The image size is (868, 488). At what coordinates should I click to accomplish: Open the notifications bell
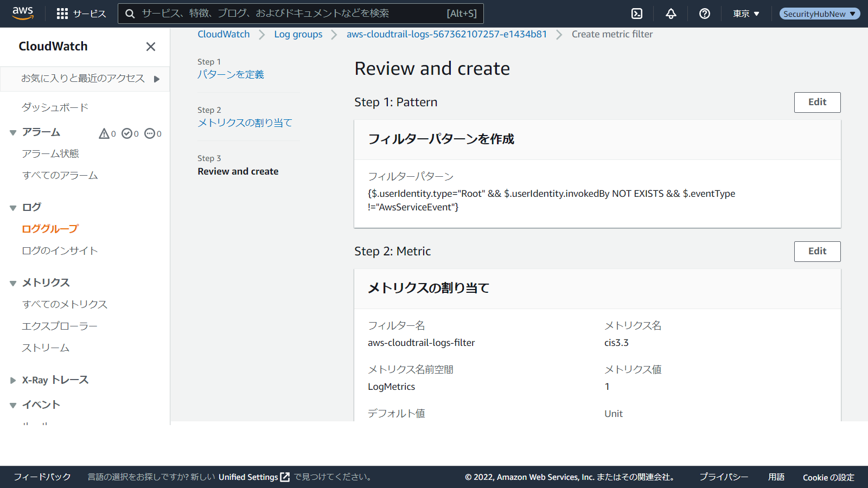click(x=671, y=14)
